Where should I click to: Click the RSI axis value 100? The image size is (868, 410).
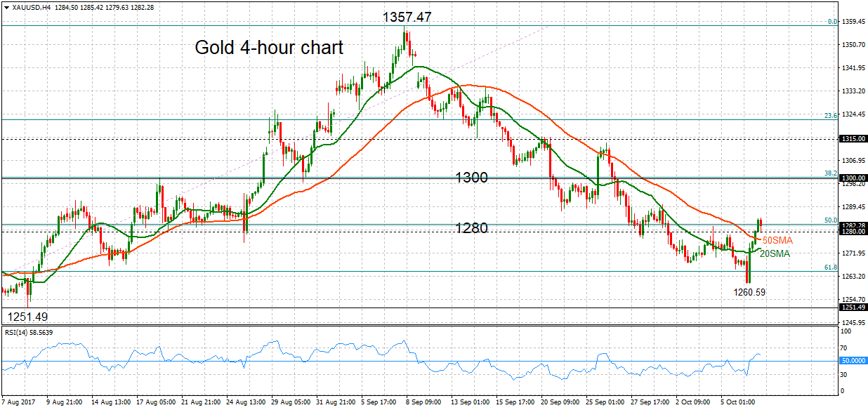click(845, 331)
